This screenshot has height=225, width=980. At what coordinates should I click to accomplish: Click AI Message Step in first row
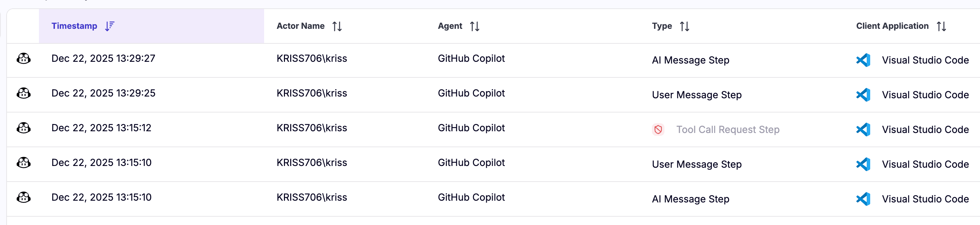coord(690,60)
